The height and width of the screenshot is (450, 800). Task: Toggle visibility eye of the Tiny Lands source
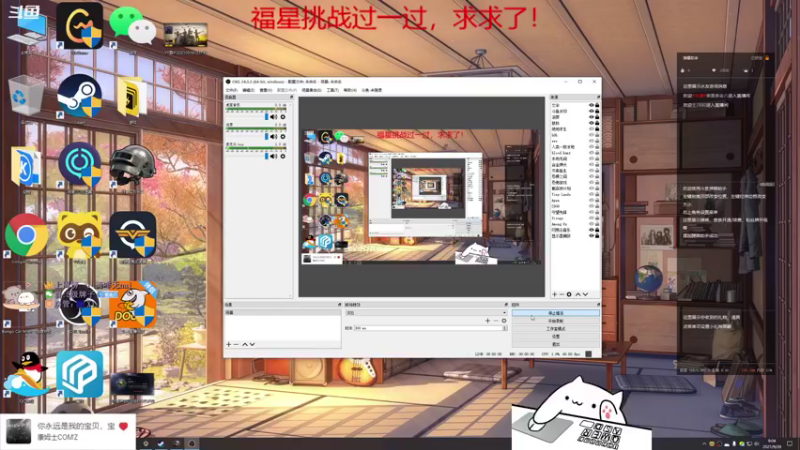point(591,194)
